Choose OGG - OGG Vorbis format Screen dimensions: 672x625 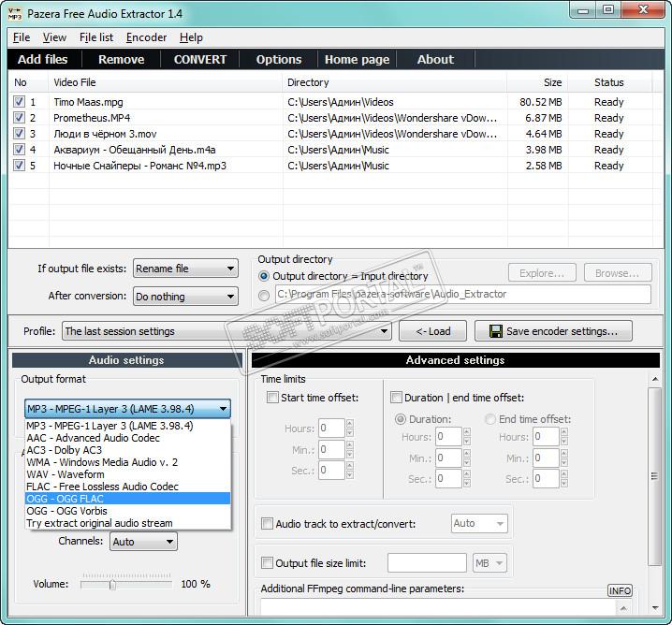pyautogui.click(x=128, y=511)
